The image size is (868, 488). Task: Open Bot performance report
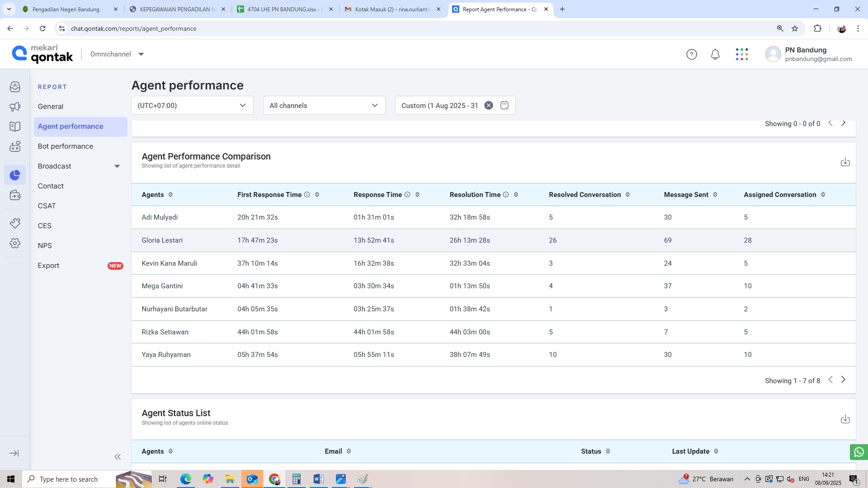pyautogui.click(x=66, y=146)
